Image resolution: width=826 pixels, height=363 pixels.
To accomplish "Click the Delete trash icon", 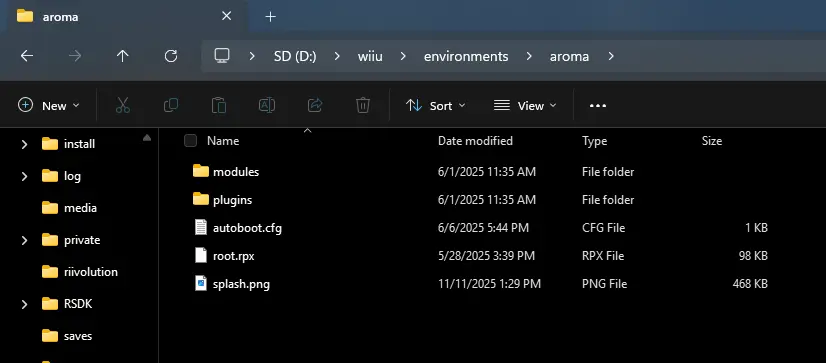I will (x=363, y=105).
